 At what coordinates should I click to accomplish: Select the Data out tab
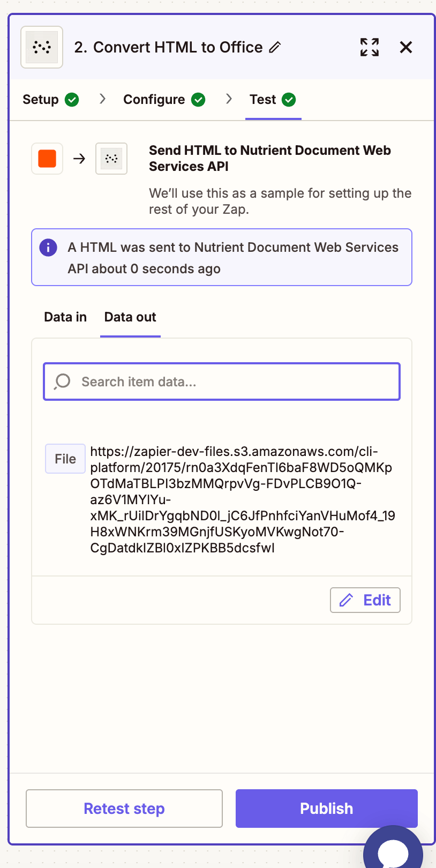pyautogui.click(x=130, y=317)
